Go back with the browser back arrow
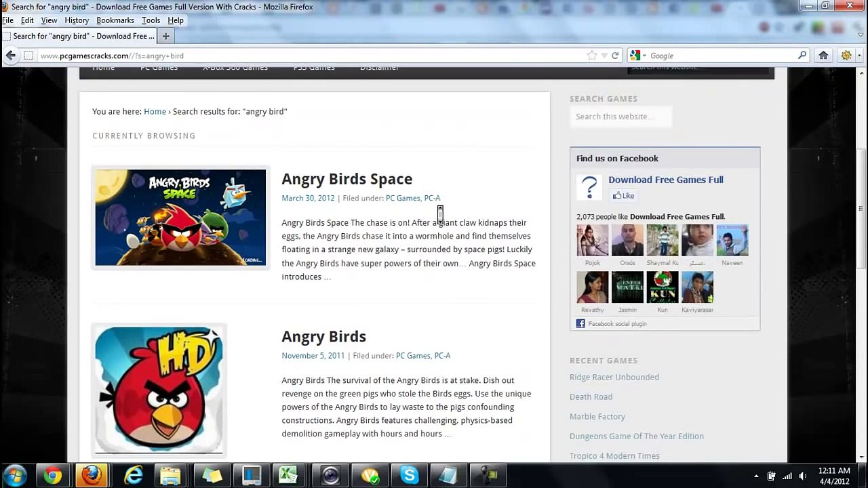868x488 pixels. click(x=11, y=56)
